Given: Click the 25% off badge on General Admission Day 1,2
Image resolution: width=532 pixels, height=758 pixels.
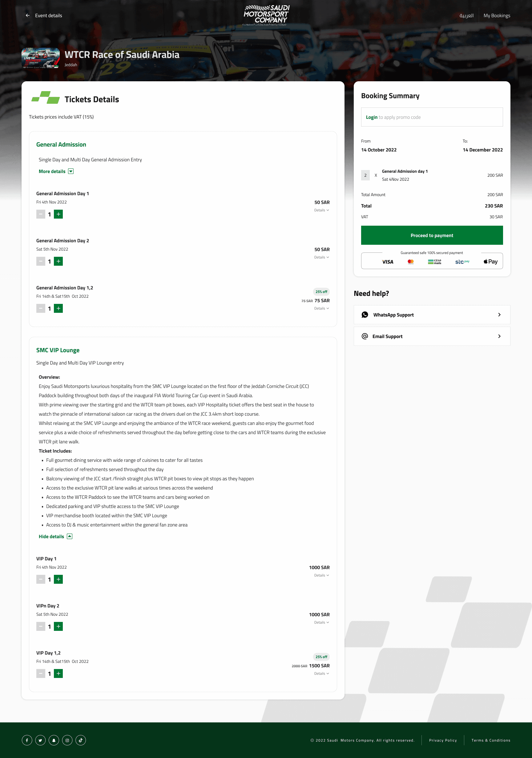Looking at the screenshot, I should click(x=321, y=292).
